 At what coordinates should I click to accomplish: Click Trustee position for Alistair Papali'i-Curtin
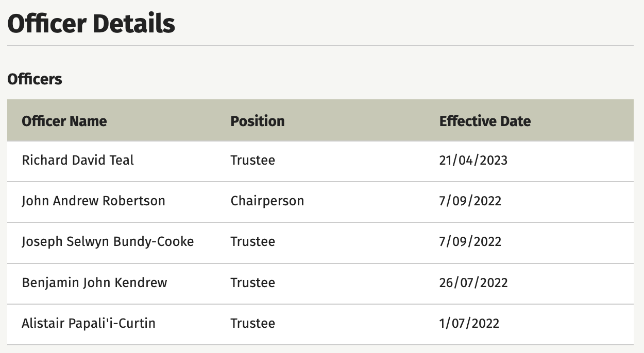coord(253,323)
